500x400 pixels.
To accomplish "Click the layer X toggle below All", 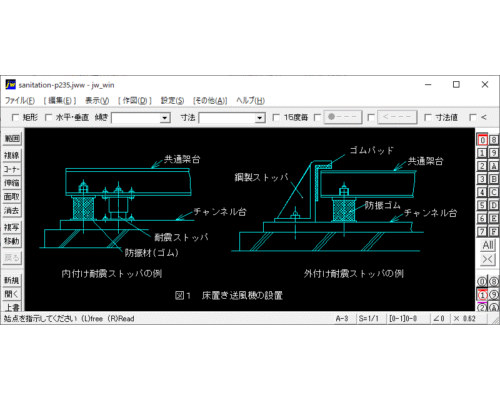I will [x=488, y=259].
